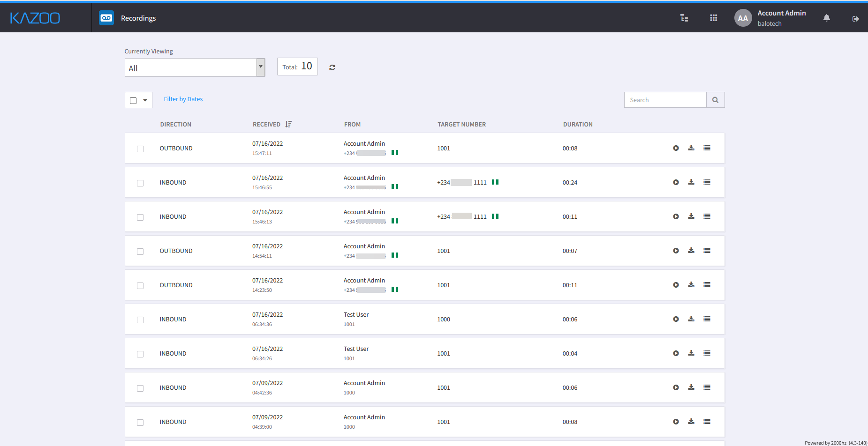Open the apps grid icon

(713, 18)
